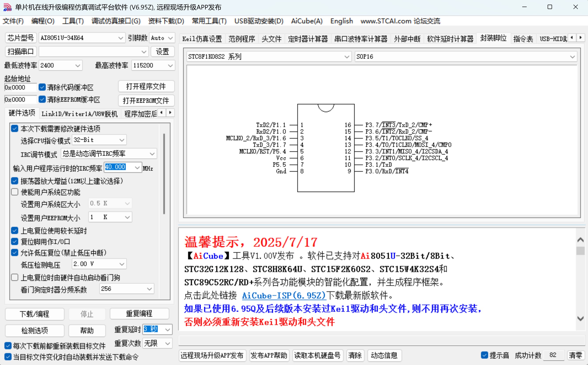Click message panel scrollbar thumb
The image size is (588, 365).
click(x=580, y=250)
